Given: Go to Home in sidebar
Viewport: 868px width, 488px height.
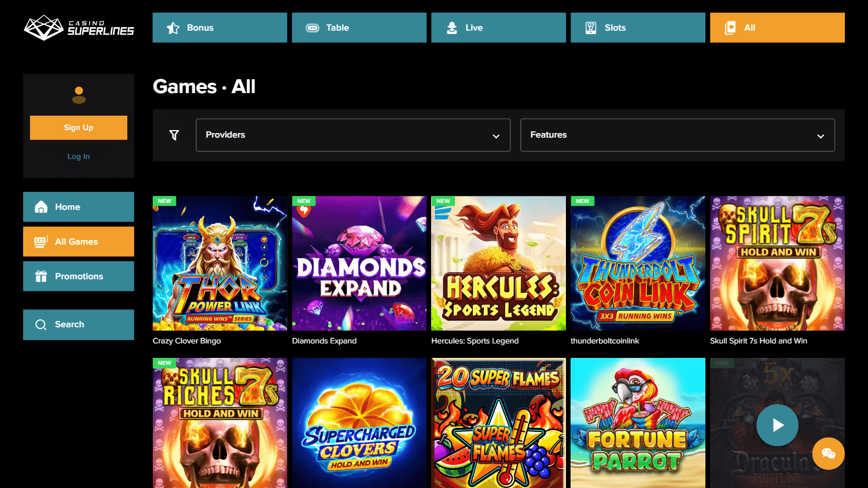Looking at the screenshot, I should pos(79,207).
